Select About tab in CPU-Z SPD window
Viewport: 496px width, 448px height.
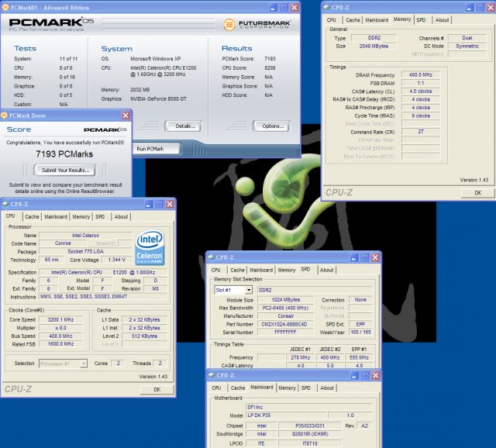click(327, 271)
